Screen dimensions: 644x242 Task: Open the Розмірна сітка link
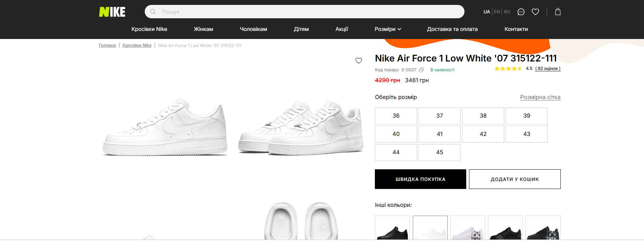click(540, 97)
